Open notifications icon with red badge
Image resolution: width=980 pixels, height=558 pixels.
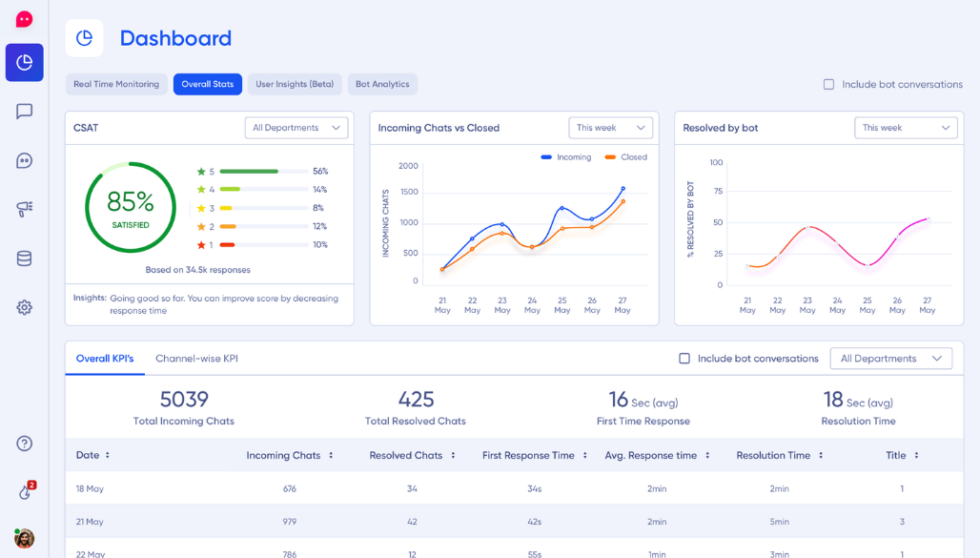pyautogui.click(x=26, y=492)
